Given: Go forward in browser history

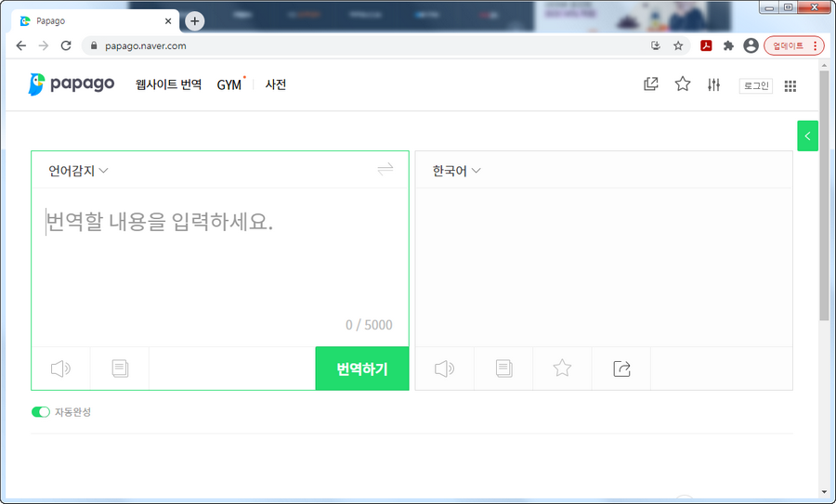Looking at the screenshot, I should 44,45.
